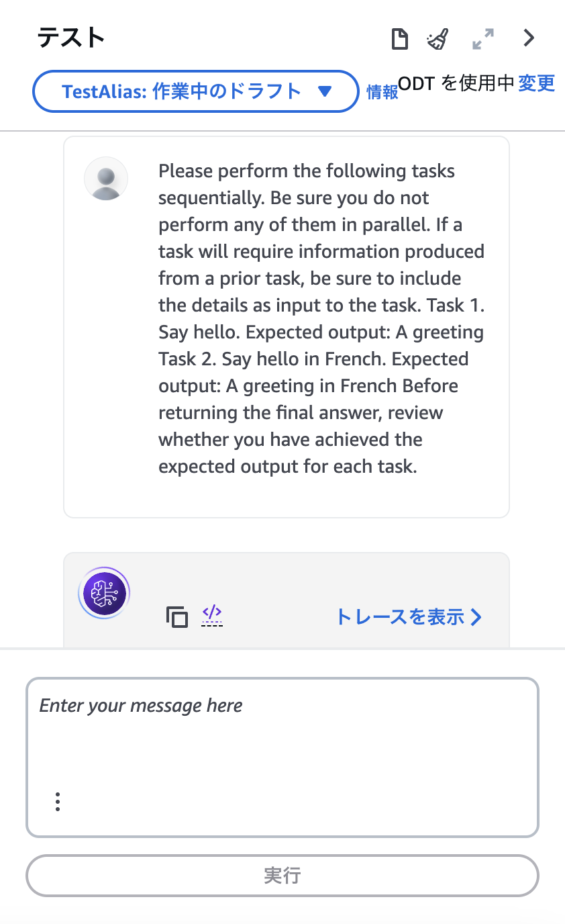
Task: Click the purple Bedrock agent icon
Action: (104, 593)
